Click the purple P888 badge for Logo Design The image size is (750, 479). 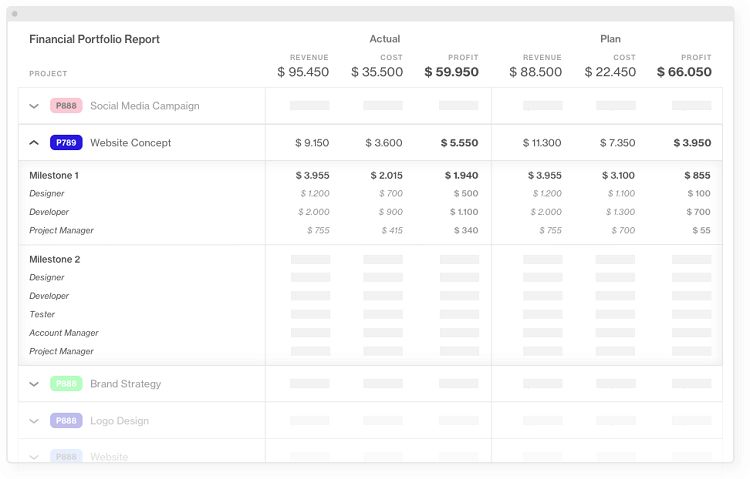66,421
